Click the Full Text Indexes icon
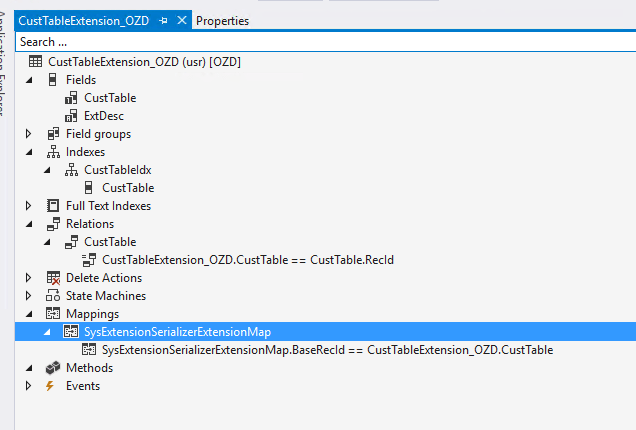 point(53,206)
